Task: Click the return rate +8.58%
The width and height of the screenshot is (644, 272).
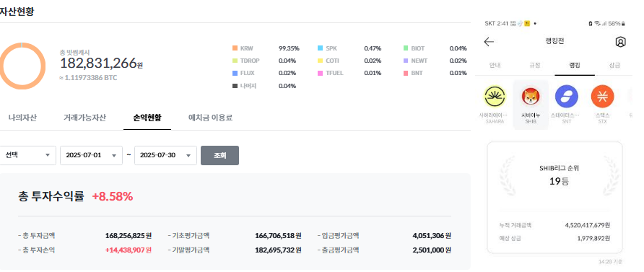Action: coord(112,196)
